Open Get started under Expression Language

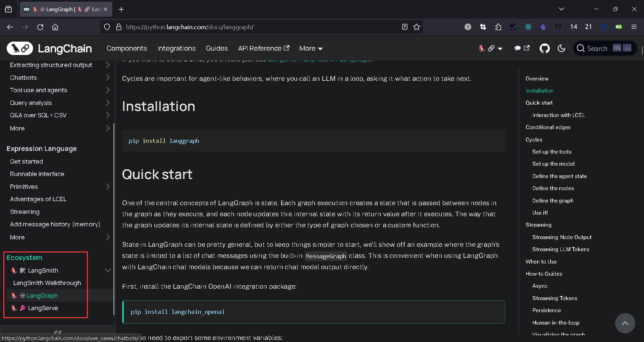pyautogui.click(x=26, y=162)
